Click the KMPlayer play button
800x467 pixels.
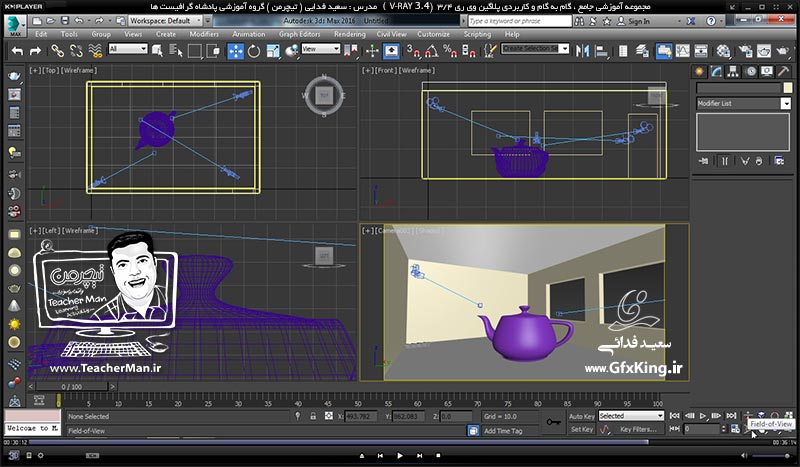tap(399, 455)
